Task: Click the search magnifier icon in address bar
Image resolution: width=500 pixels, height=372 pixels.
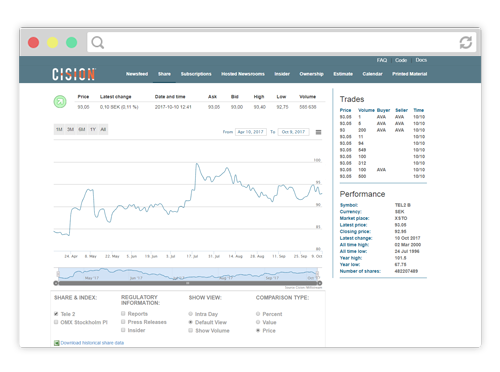Action: [x=98, y=43]
